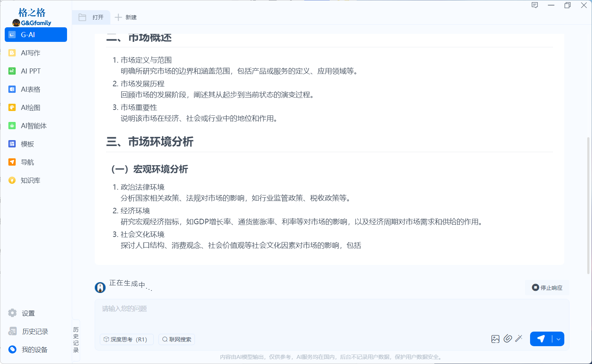The height and width of the screenshot is (364, 592).
Task: Click the G&Gfamily logo
Action: (x=32, y=17)
